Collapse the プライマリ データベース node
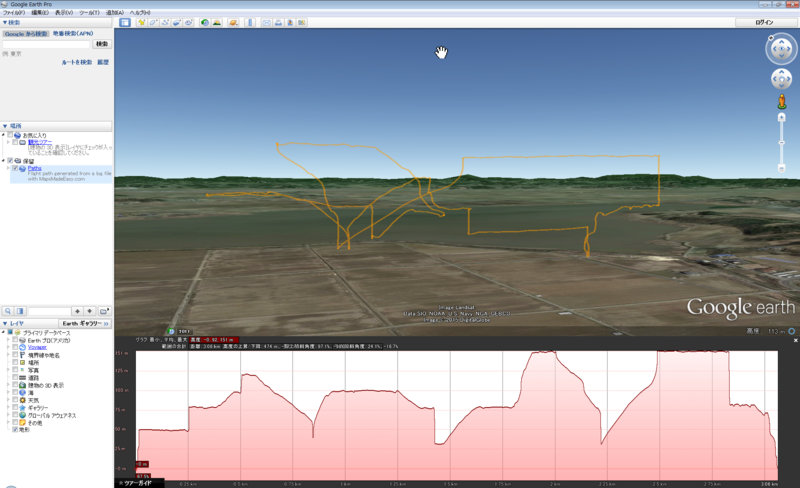The width and height of the screenshot is (800, 488). click(3, 332)
